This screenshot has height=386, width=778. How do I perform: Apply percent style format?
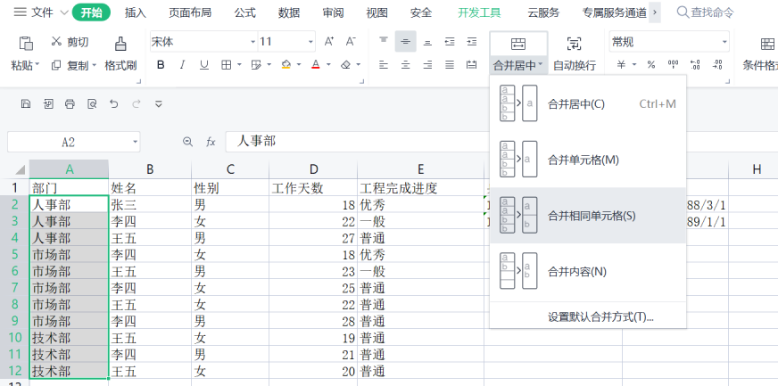pyautogui.click(x=651, y=64)
